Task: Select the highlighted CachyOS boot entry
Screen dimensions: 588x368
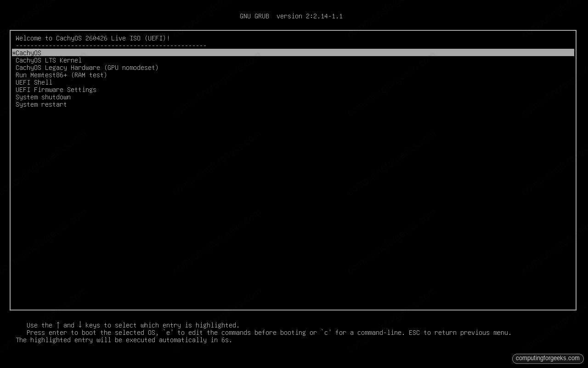Action: tap(293, 53)
